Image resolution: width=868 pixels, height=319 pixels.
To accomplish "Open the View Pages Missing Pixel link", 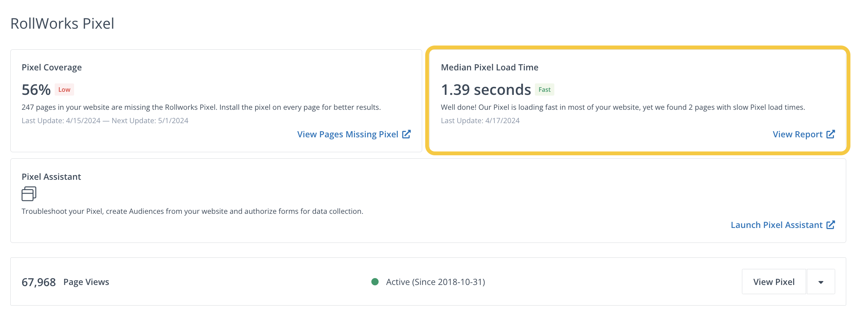I will click(x=348, y=134).
